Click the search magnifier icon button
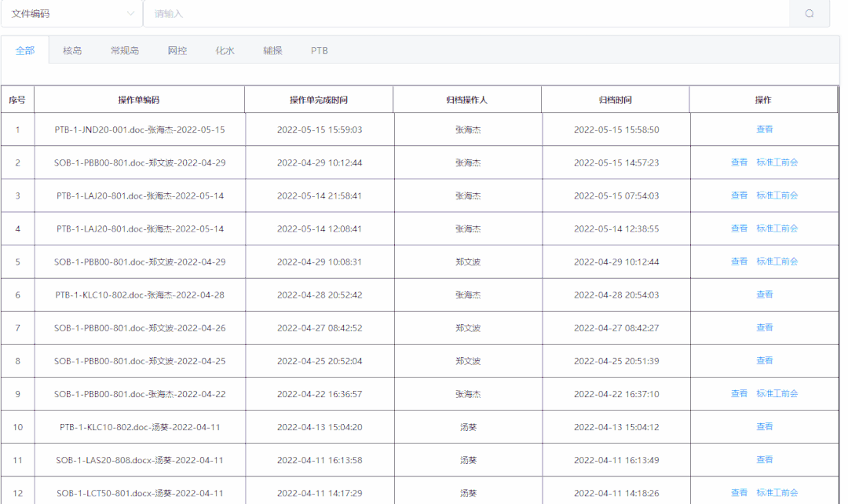 (x=809, y=13)
